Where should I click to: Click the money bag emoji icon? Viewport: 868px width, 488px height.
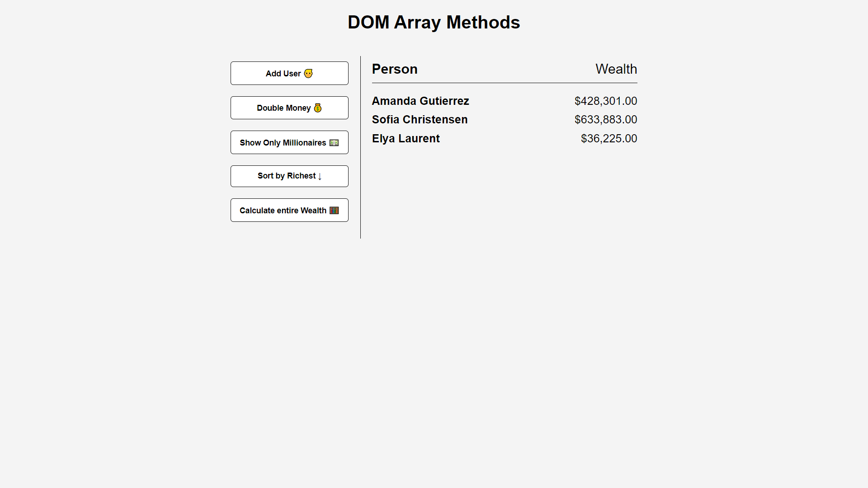click(318, 108)
